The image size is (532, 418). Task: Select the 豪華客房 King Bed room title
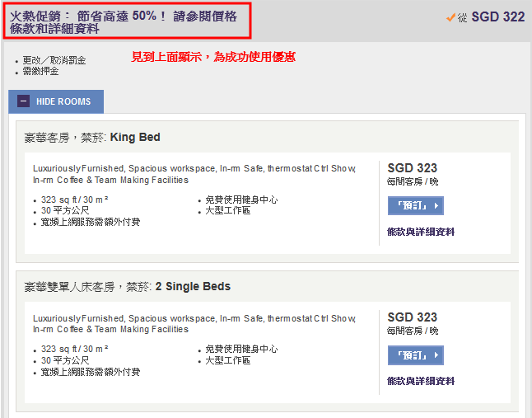(x=92, y=137)
